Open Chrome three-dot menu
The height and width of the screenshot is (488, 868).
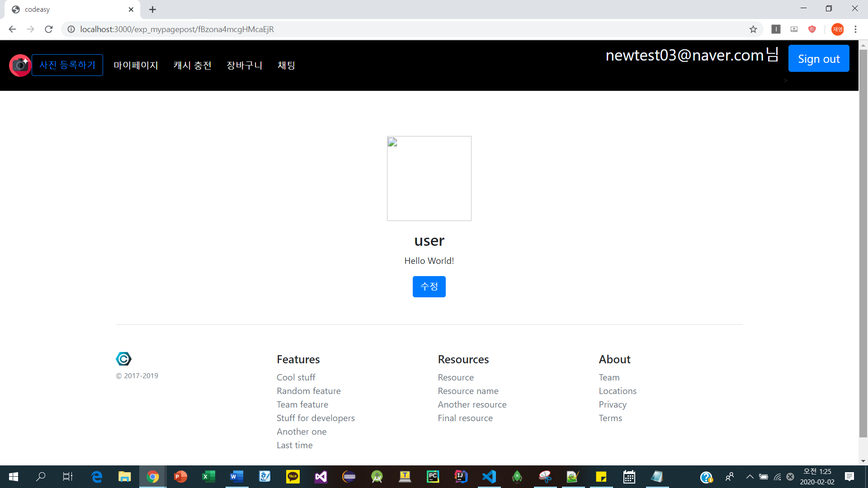[x=855, y=29]
